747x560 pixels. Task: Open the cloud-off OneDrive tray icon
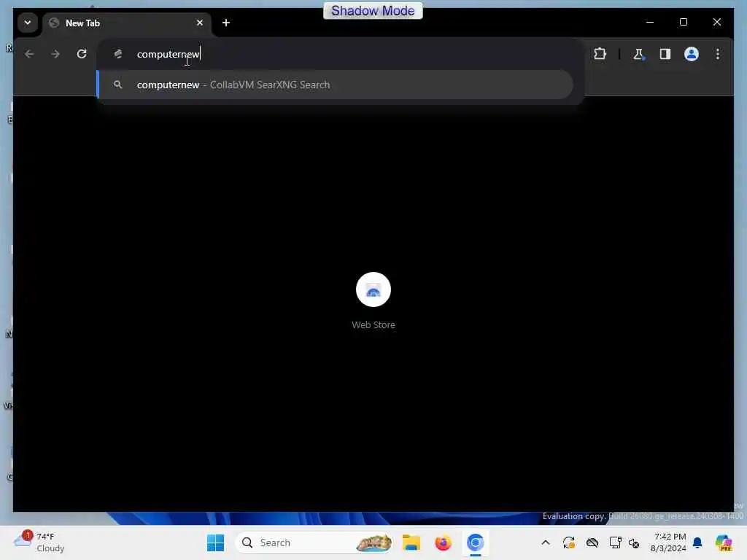pyautogui.click(x=592, y=542)
